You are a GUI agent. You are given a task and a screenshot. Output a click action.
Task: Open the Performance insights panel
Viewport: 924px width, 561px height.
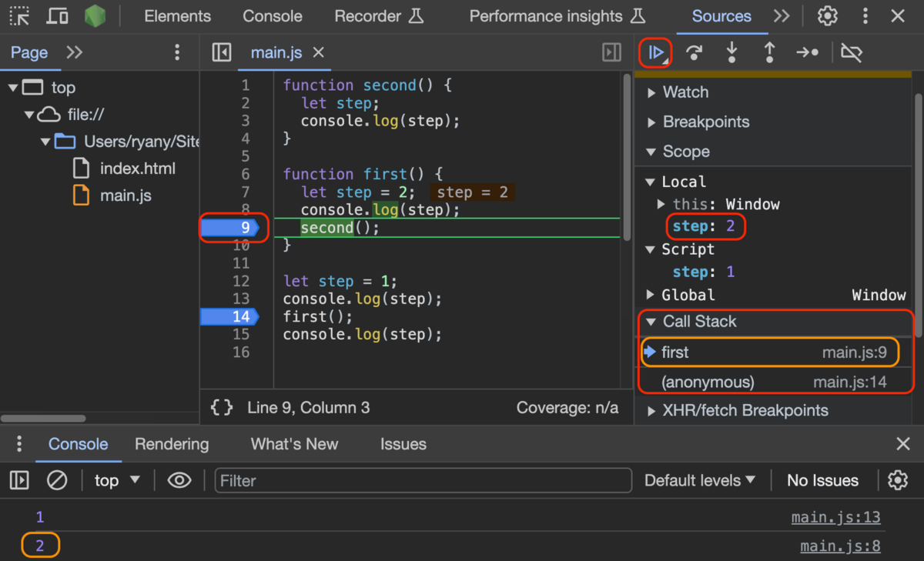pos(547,15)
